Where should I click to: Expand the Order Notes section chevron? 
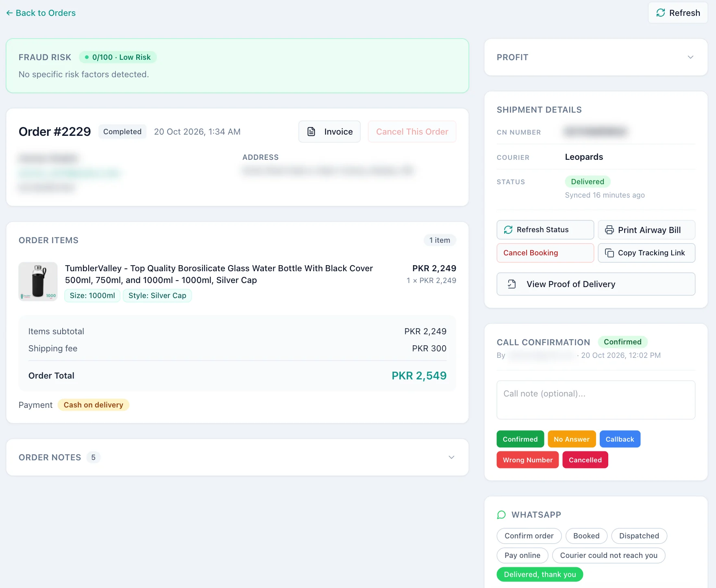point(451,457)
